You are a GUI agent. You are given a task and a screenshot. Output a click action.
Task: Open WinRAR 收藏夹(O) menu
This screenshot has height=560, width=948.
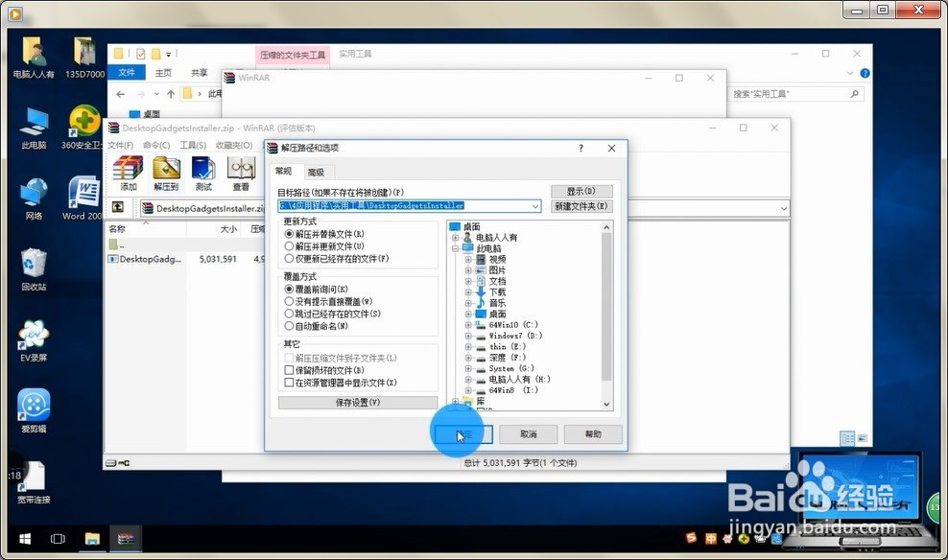pos(234,146)
